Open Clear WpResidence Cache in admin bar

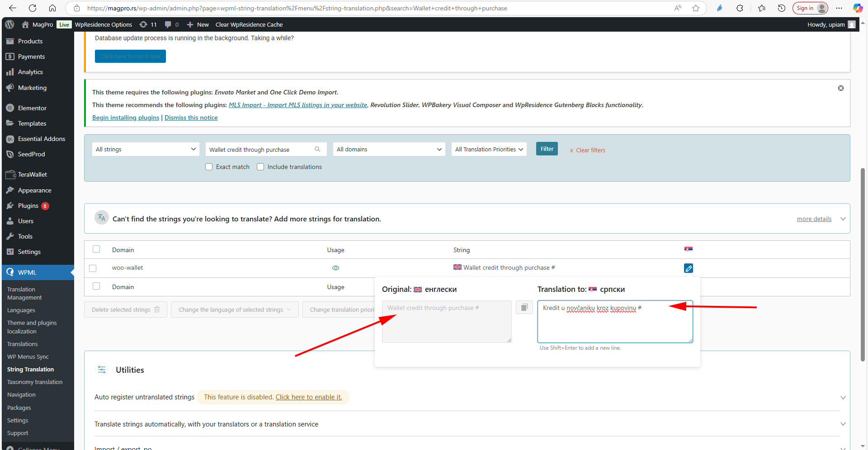point(249,24)
